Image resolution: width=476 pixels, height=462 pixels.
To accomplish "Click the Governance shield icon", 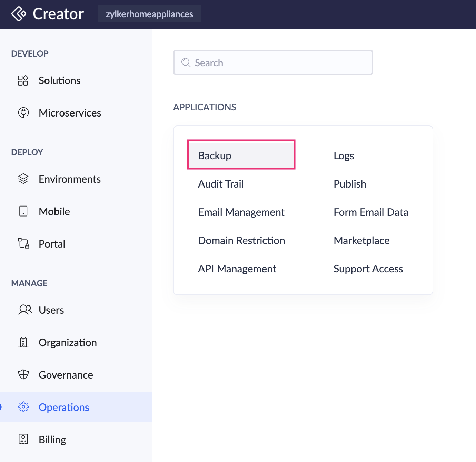I will pos(23,374).
